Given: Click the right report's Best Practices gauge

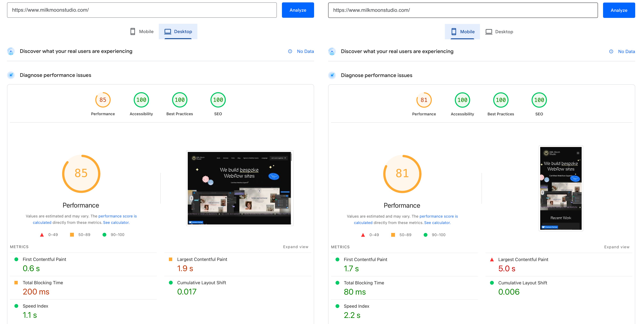Looking at the screenshot, I should coord(501,100).
